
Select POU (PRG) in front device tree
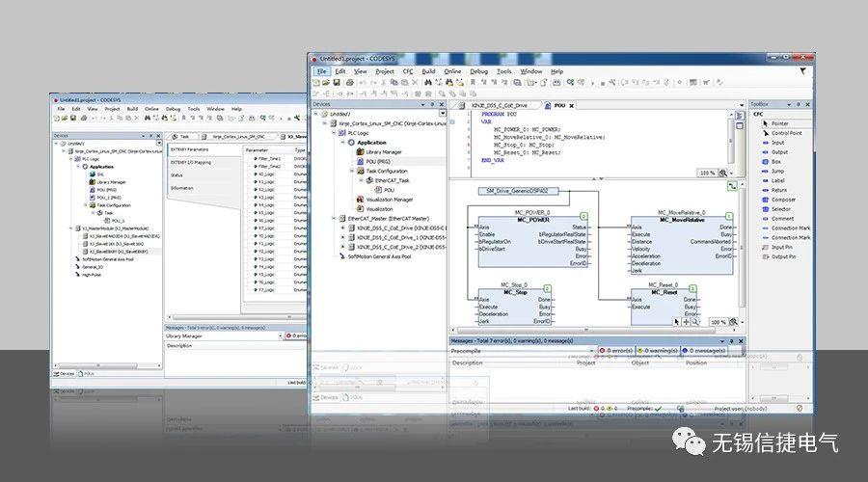click(x=373, y=162)
